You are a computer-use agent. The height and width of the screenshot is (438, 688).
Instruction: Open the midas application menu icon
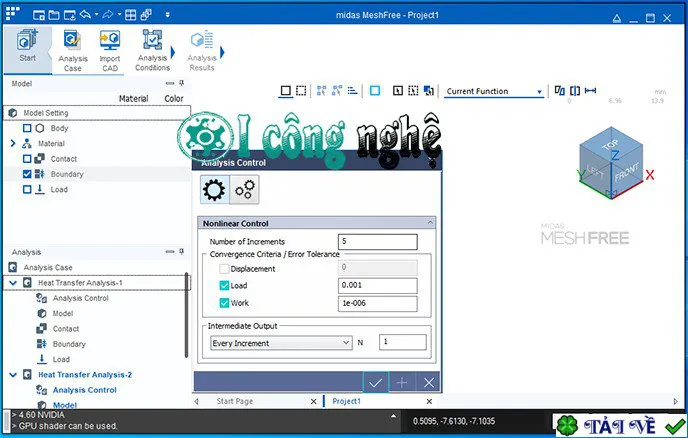tap(12, 14)
